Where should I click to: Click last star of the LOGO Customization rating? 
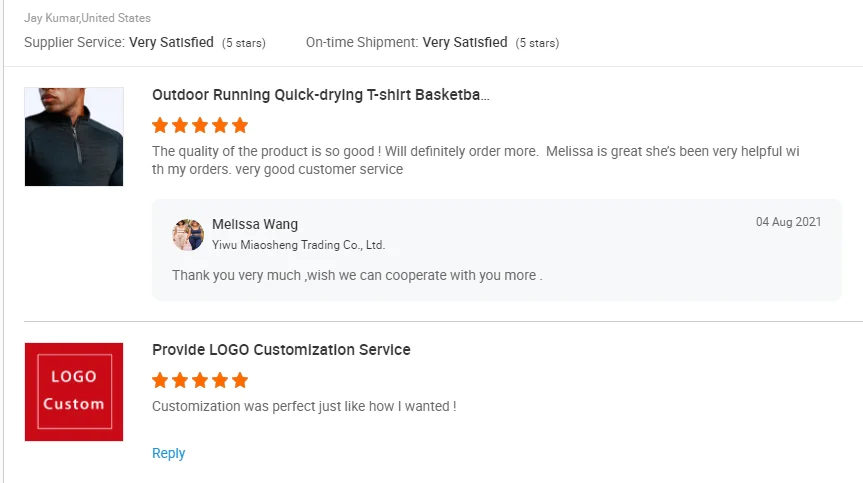click(240, 381)
